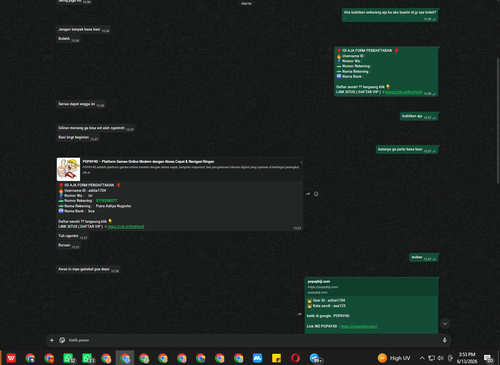The image size is (500, 365).
Task: Click the network icon in system tray
Action: (431, 358)
